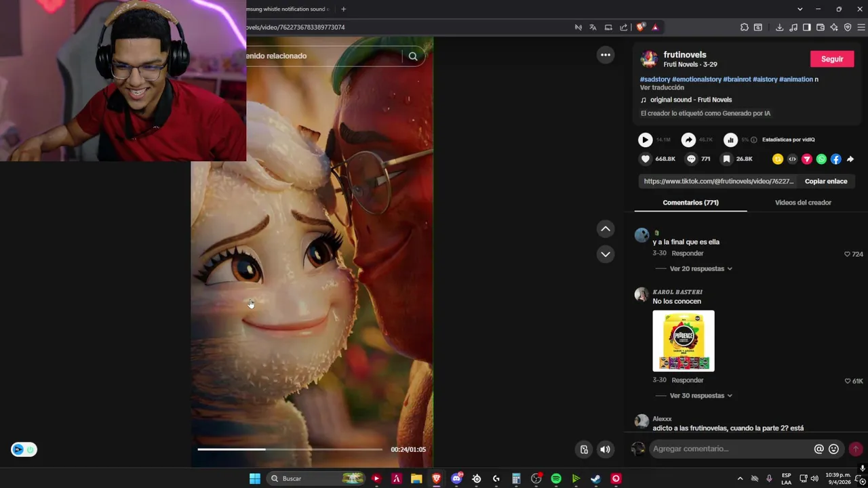Click the video URL text field
The width and height of the screenshot is (868, 488).
point(719,182)
